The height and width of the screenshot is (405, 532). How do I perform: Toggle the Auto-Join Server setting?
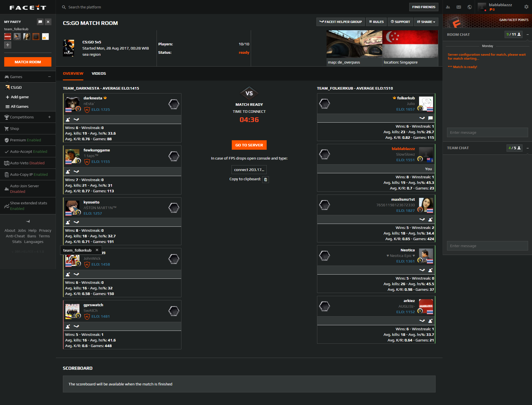pos(28,189)
